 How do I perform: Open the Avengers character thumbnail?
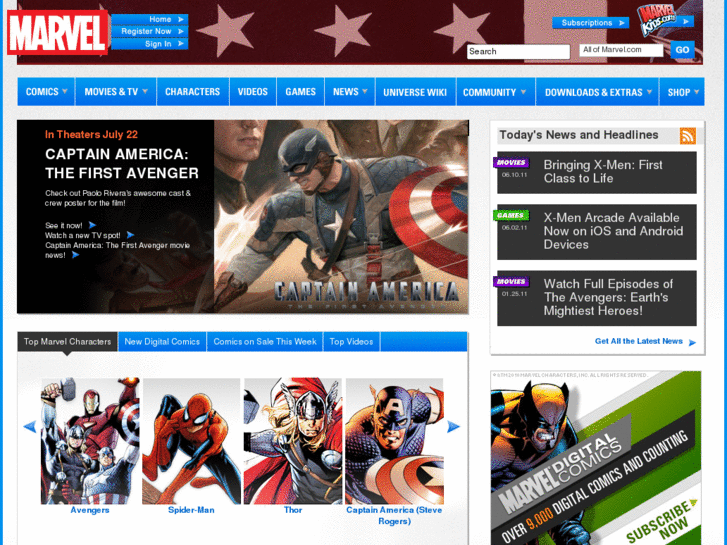pos(90,441)
